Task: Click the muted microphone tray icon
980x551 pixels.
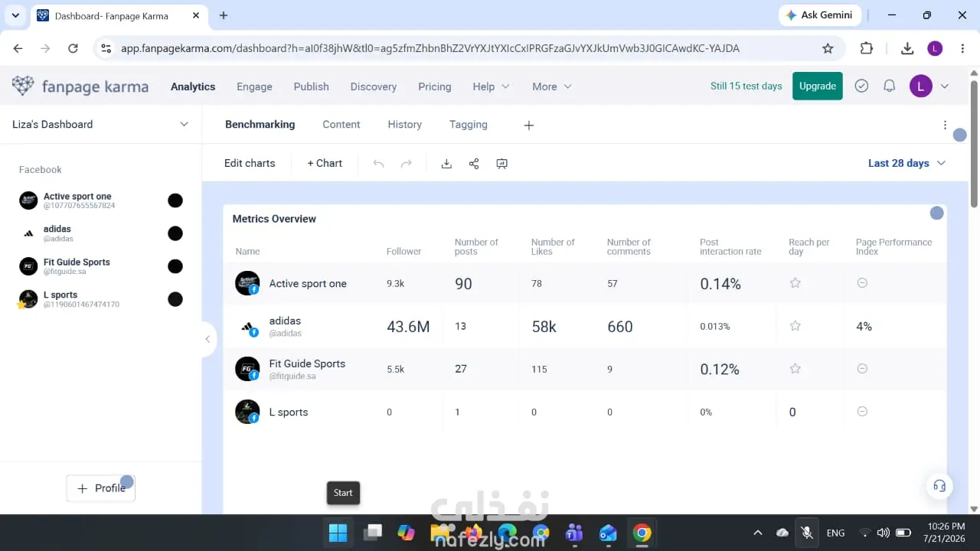Action: point(806,533)
